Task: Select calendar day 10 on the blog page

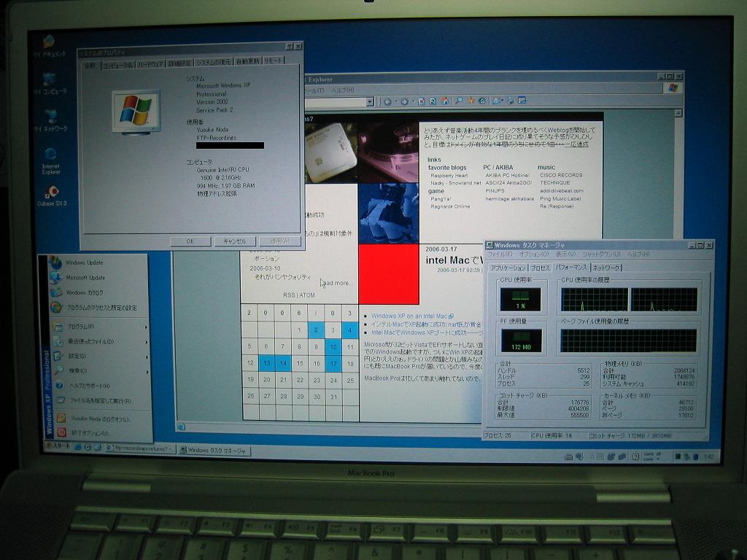Action: [x=333, y=347]
